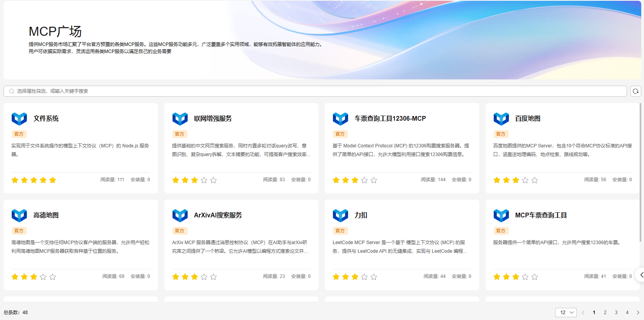The width and height of the screenshot is (644, 320).
Task: Click the 车票查询工具12306-MCP card logo
Action: pos(340,118)
